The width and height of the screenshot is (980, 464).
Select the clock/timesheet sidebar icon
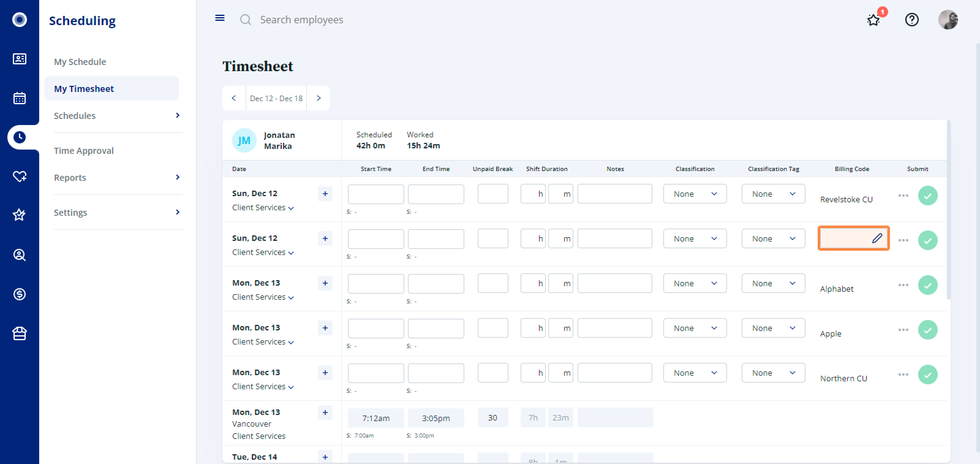click(19, 136)
